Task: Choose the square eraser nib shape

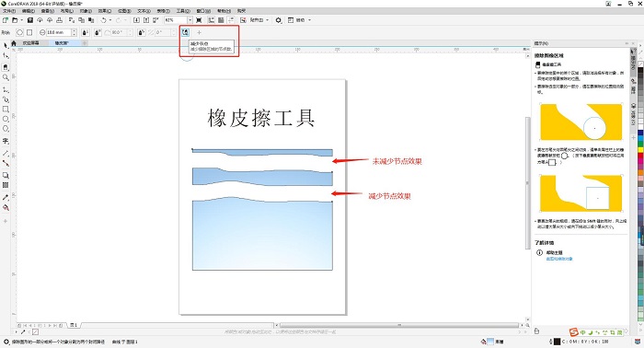Action: [x=29, y=32]
